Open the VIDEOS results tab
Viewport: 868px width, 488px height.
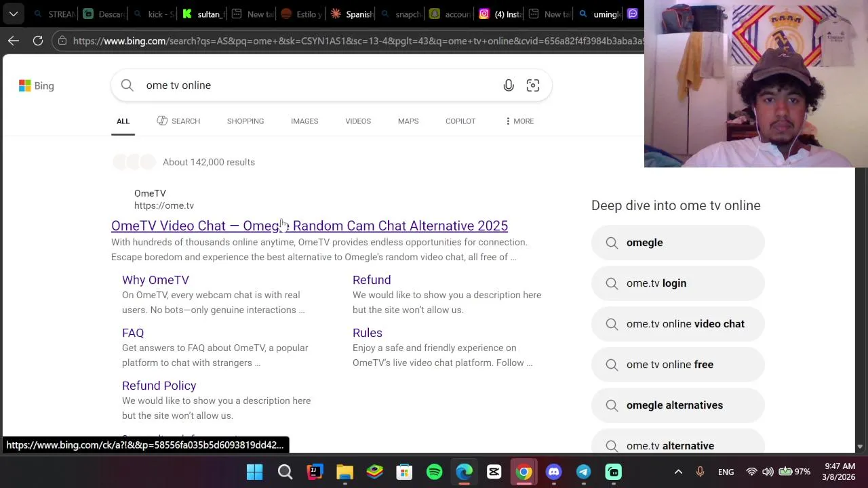[358, 121]
